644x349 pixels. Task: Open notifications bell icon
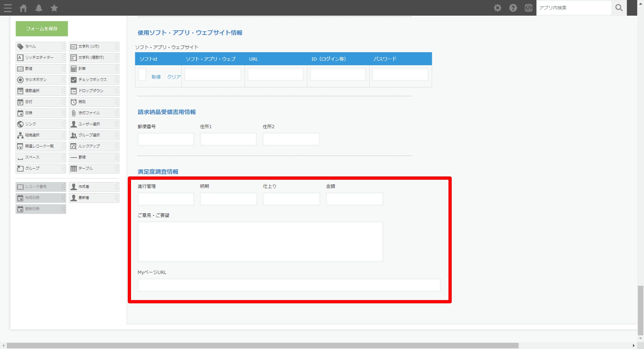point(39,8)
